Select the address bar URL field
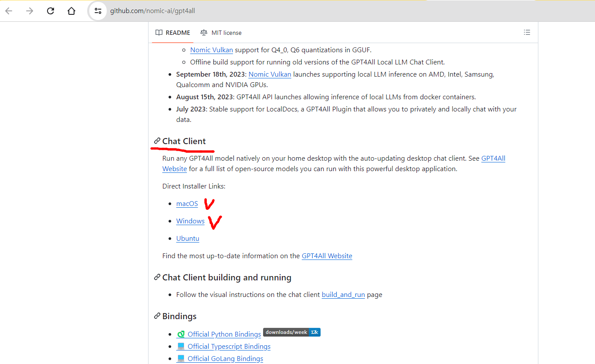The image size is (595, 364). [x=152, y=11]
